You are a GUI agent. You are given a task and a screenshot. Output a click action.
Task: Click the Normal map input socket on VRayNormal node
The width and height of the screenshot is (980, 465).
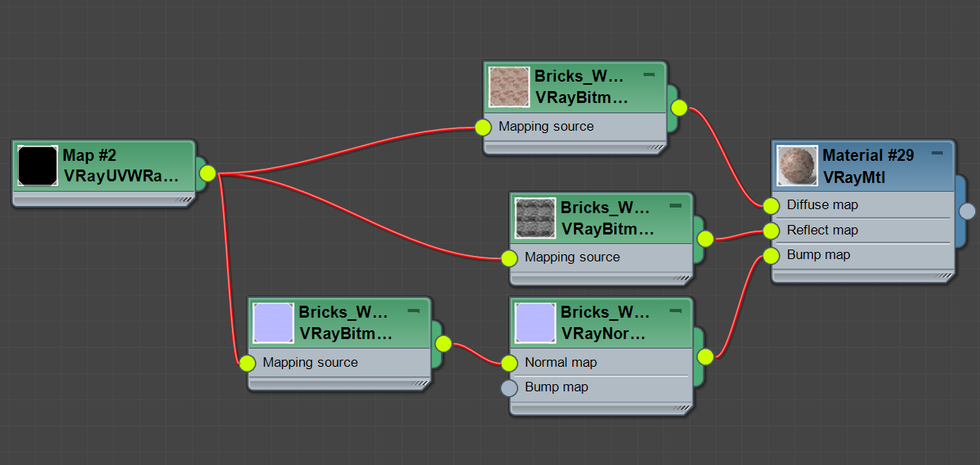tap(507, 362)
